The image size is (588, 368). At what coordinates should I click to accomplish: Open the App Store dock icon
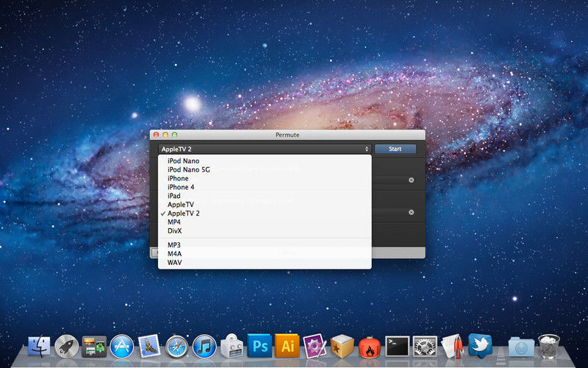tap(121, 346)
